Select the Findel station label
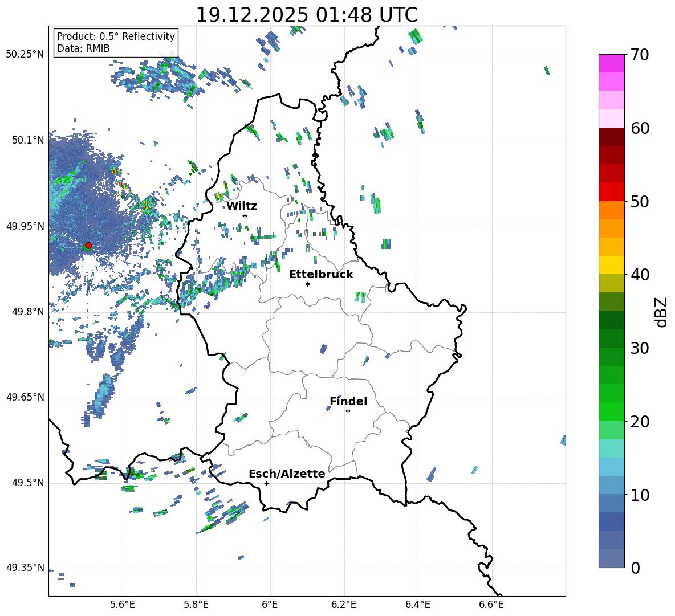The width and height of the screenshot is (675, 616). 348,401
